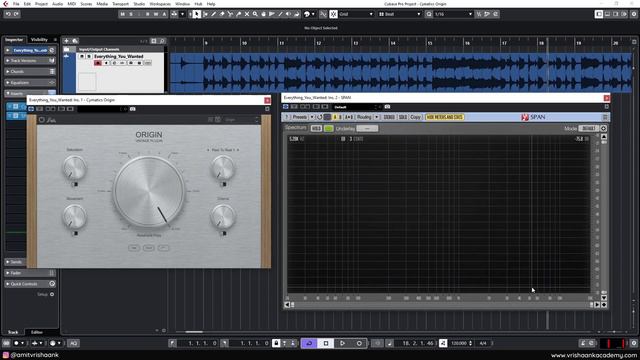Adjust the large Origin center knob
The width and height of the screenshot is (640, 360).
(x=149, y=191)
